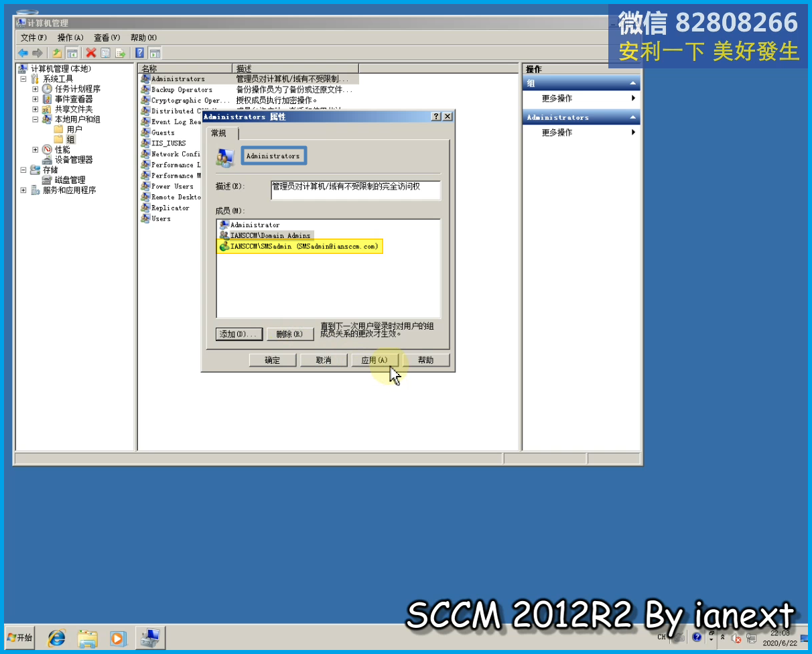
Task: Expand the 服务和应用程序 tree node
Action: 23,190
